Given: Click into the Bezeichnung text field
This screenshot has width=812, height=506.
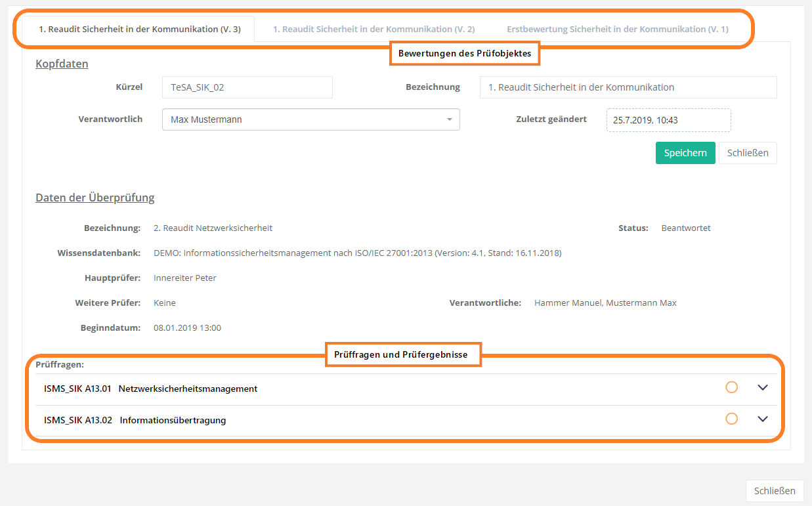Looking at the screenshot, I should point(628,87).
